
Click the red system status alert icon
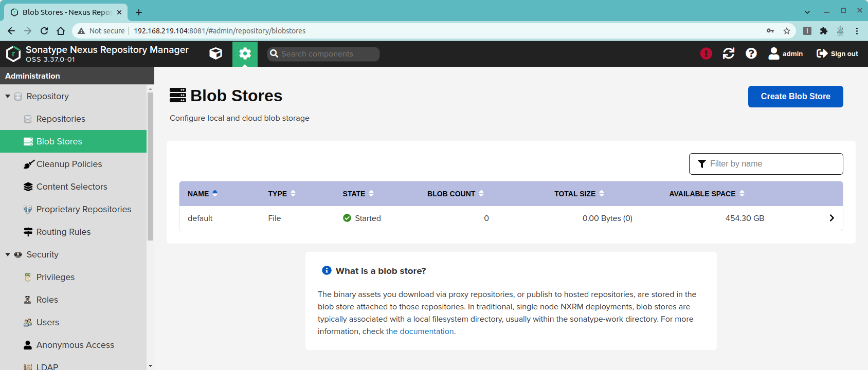(706, 53)
